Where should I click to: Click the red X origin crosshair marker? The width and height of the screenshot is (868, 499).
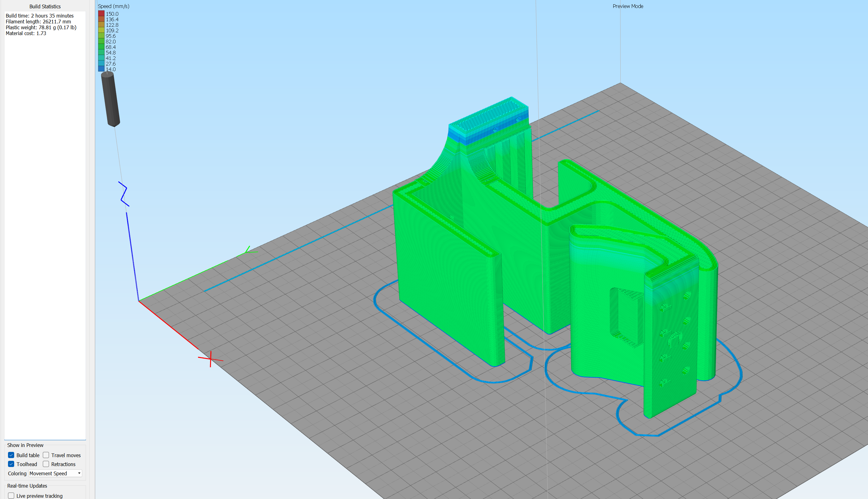tap(210, 359)
